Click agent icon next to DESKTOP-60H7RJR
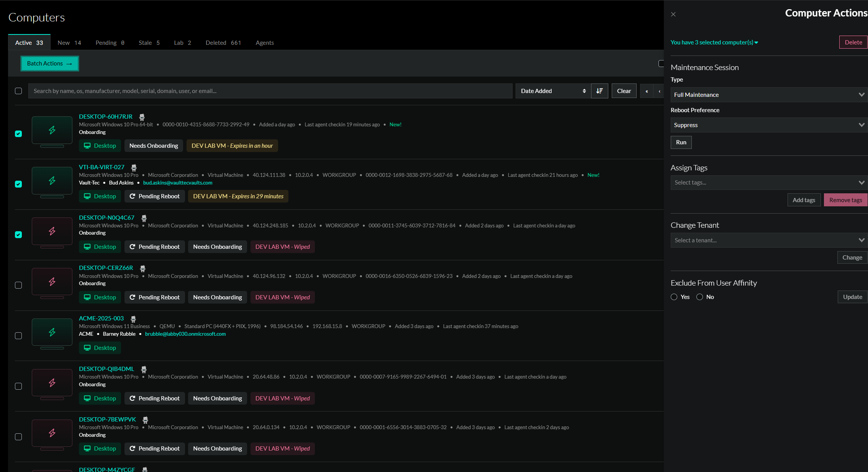Screen dimensions: 868x472 (x=142, y=117)
